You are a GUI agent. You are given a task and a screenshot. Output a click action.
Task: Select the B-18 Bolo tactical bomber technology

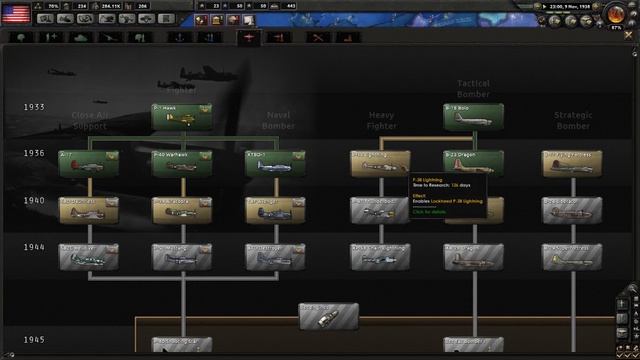473,117
